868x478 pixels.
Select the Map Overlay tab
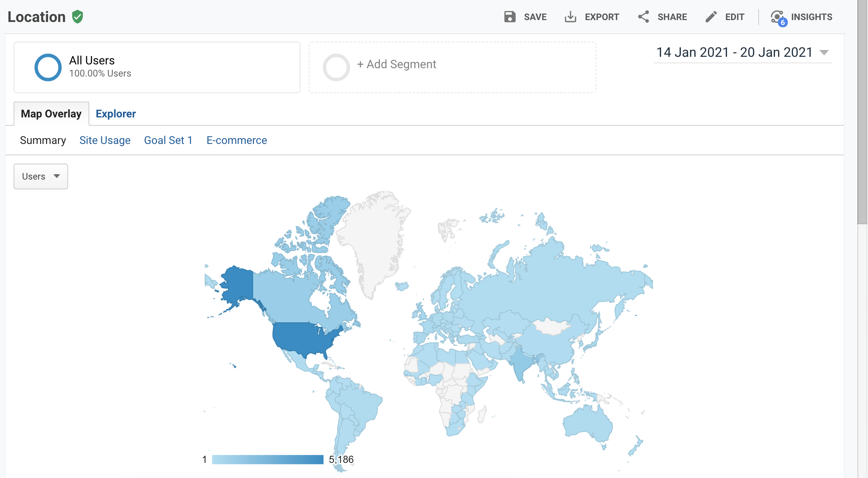(51, 113)
